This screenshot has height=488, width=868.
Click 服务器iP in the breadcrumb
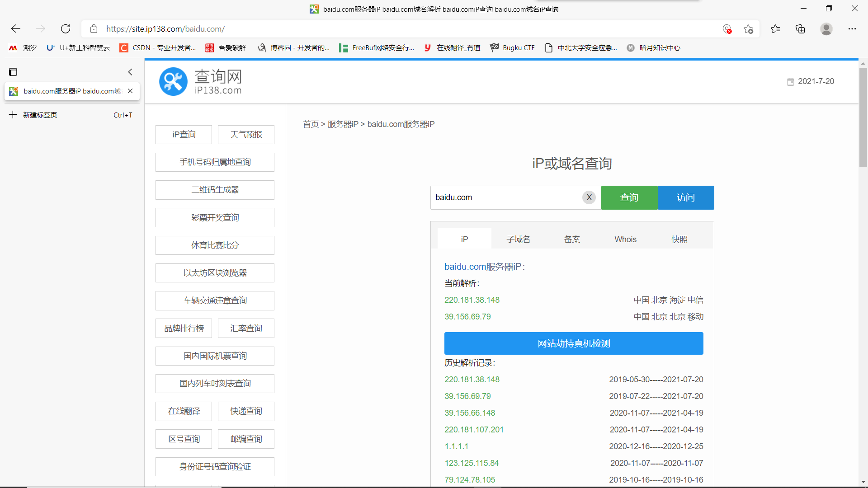343,124
